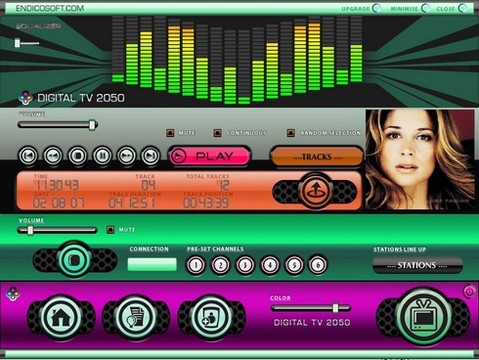Stop playback with the stop button
Screen dimensions: 479x360
point(77,155)
